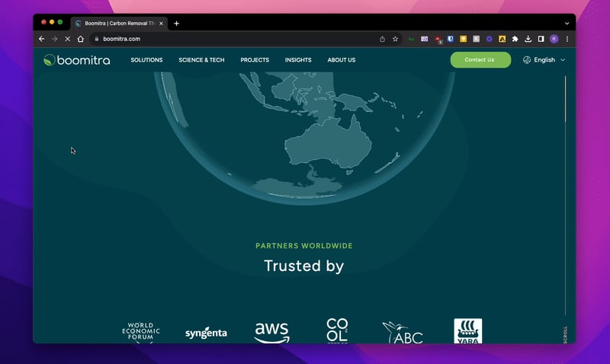610x364 pixels.
Task: Click the lock icon in address bar
Action: click(97, 39)
